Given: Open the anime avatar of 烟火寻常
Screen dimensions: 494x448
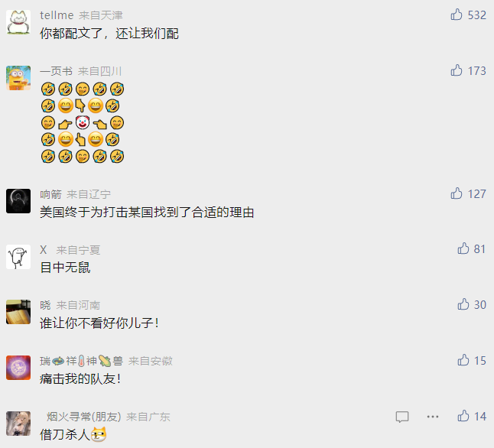Looking at the screenshot, I should [18, 424].
